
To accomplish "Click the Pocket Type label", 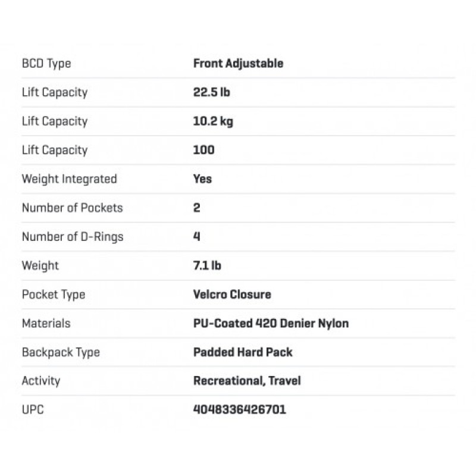I will pos(54,295).
